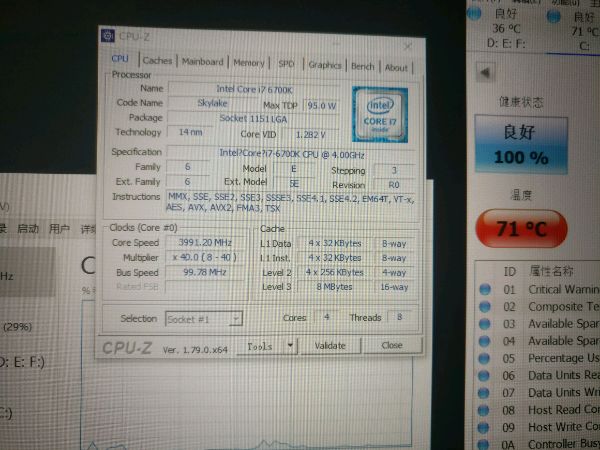The width and height of the screenshot is (600, 450).
Task: Select the Percentage Used attribute row
Action: point(538,358)
